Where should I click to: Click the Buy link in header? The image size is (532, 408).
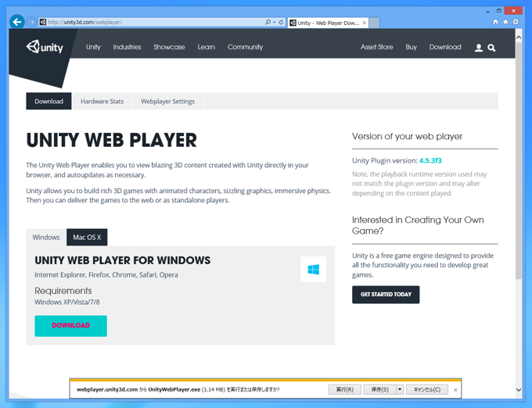(411, 47)
